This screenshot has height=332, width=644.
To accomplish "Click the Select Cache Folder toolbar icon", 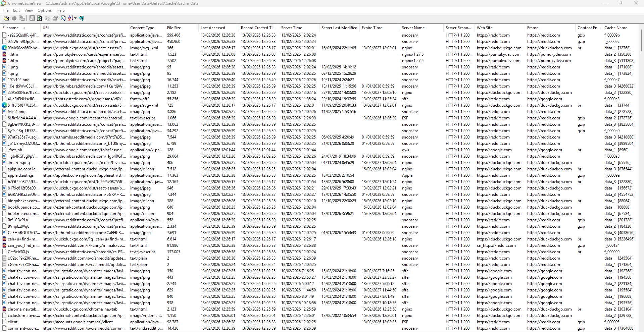I will tap(6, 18).
